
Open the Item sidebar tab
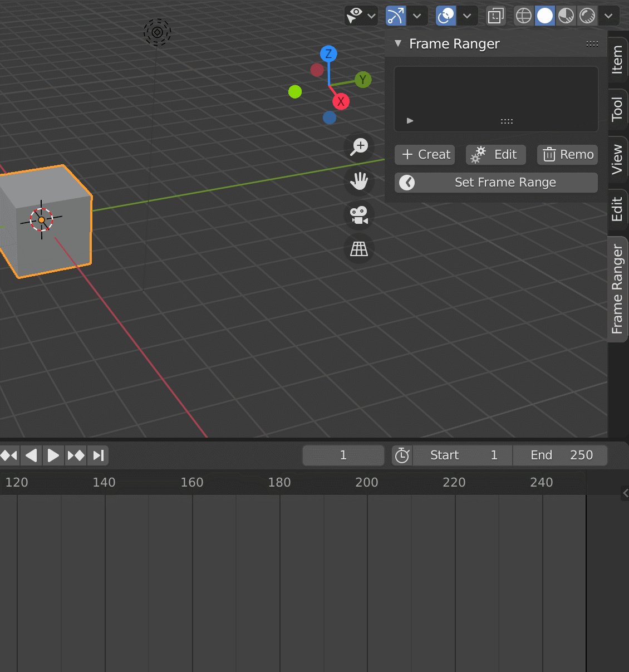[x=617, y=58]
